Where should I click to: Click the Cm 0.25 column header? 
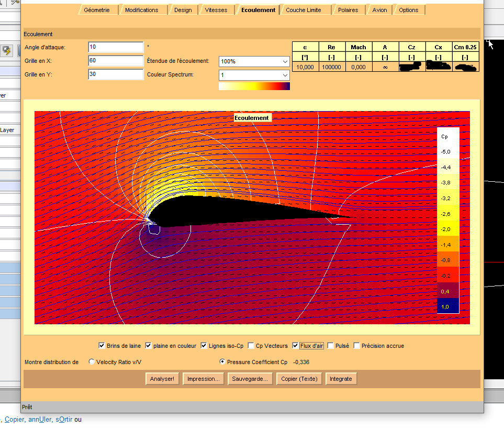pyautogui.click(x=465, y=47)
